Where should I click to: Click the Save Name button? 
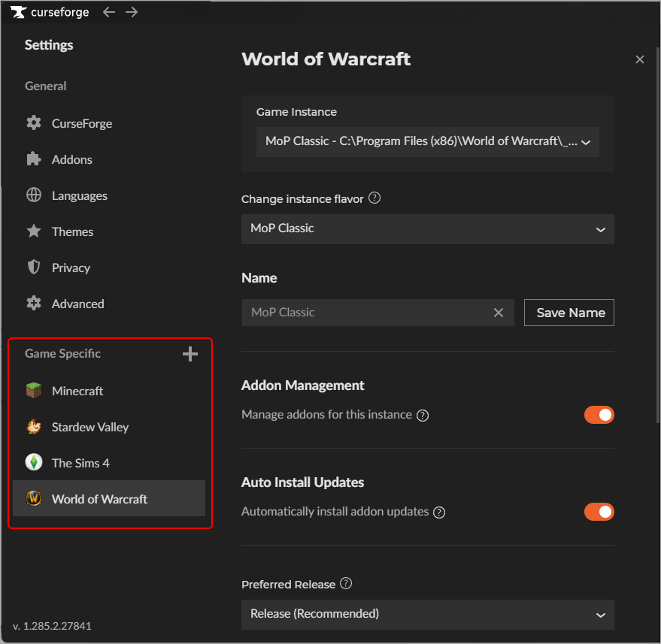click(x=569, y=313)
